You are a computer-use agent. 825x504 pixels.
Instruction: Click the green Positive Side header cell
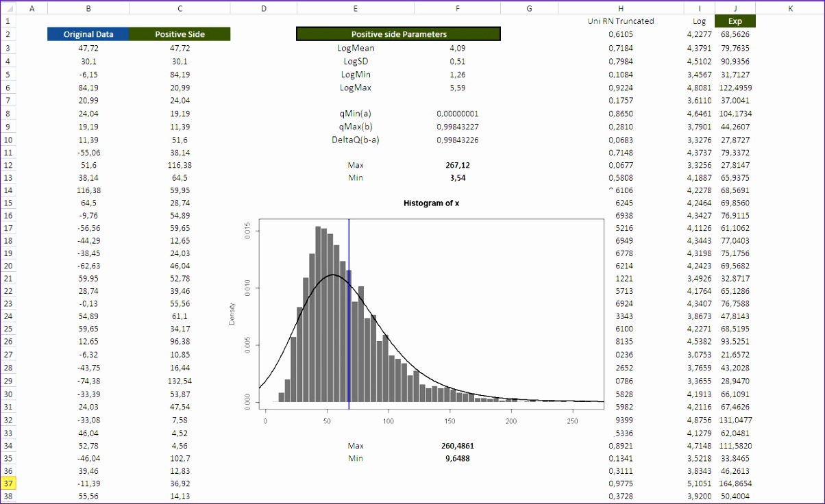point(180,34)
